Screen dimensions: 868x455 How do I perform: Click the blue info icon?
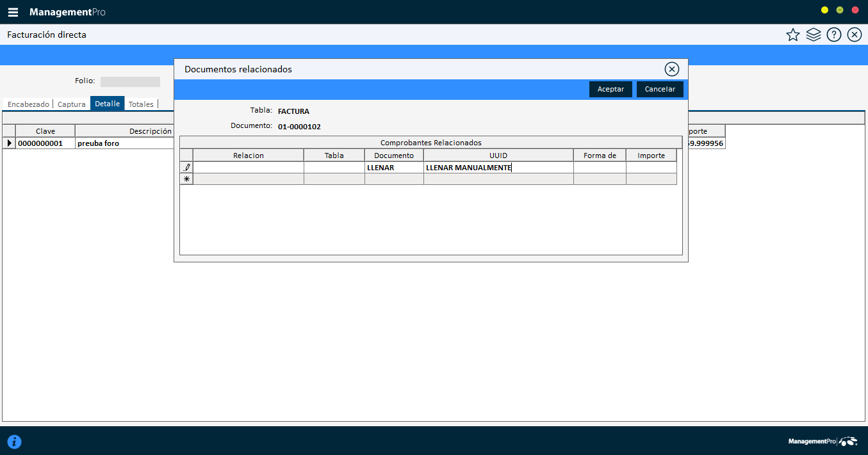point(14,442)
